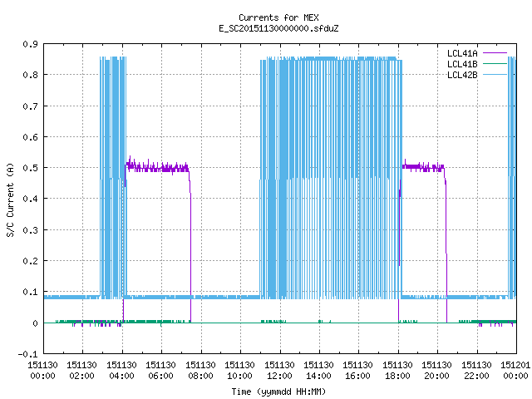The height and width of the screenshot is (399, 532).
Task: Click the purple LCL41A plateau near 06:00
Action: (158, 168)
